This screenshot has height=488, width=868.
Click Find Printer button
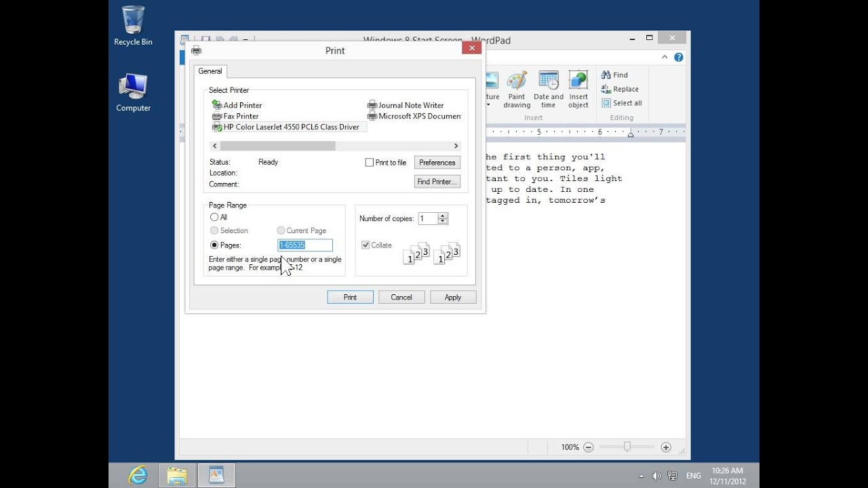tap(437, 182)
